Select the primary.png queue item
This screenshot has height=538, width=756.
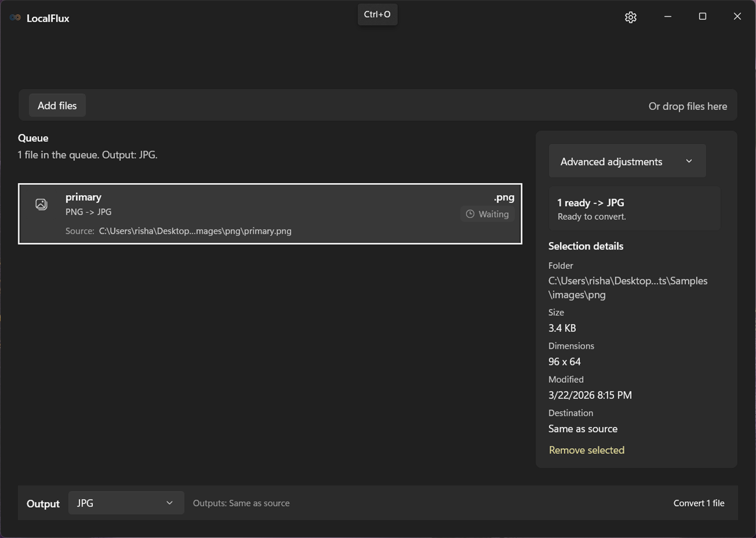coord(270,213)
